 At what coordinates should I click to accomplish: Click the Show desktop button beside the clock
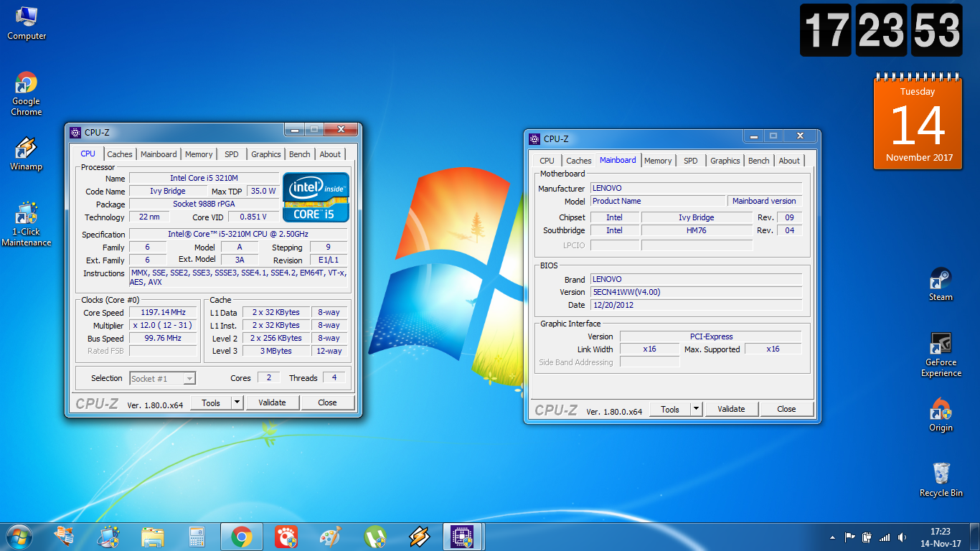pos(975,537)
